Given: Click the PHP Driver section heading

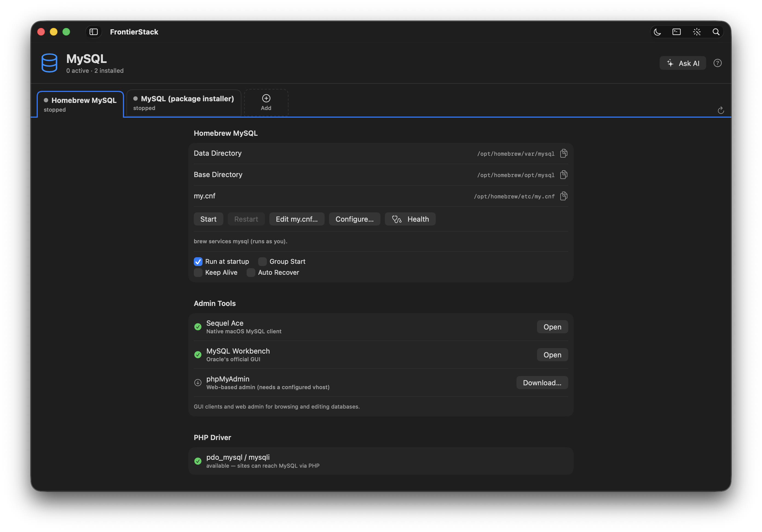Looking at the screenshot, I should (212, 437).
